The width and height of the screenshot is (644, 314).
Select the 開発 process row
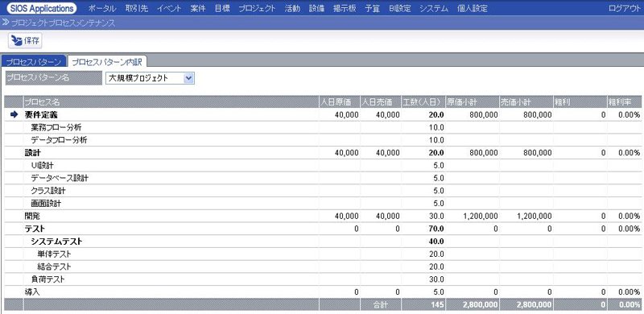click(323, 216)
